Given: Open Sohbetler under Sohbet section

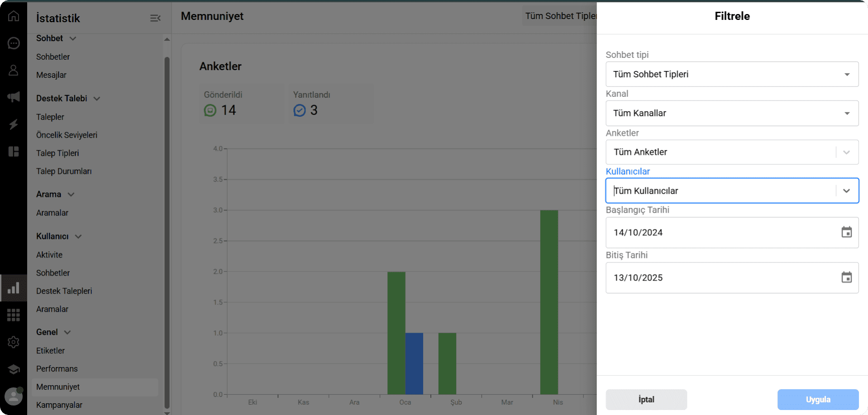Looking at the screenshot, I should point(53,57).
